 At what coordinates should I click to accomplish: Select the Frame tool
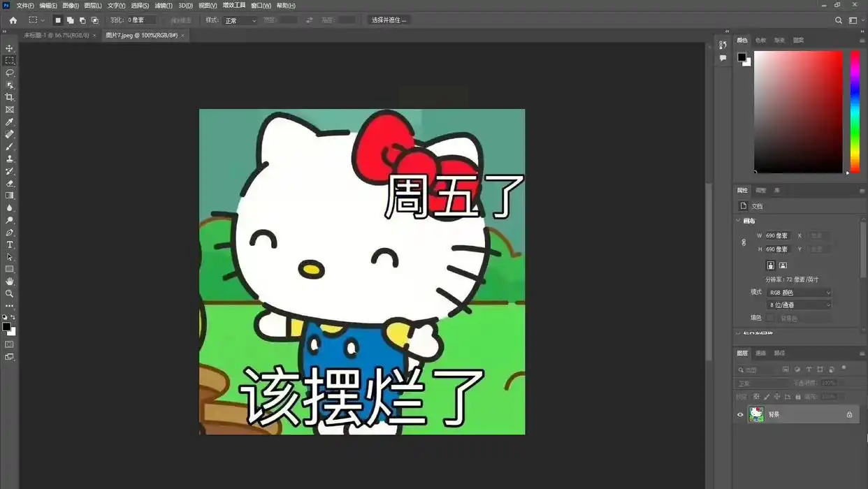[x=10, y=110]
